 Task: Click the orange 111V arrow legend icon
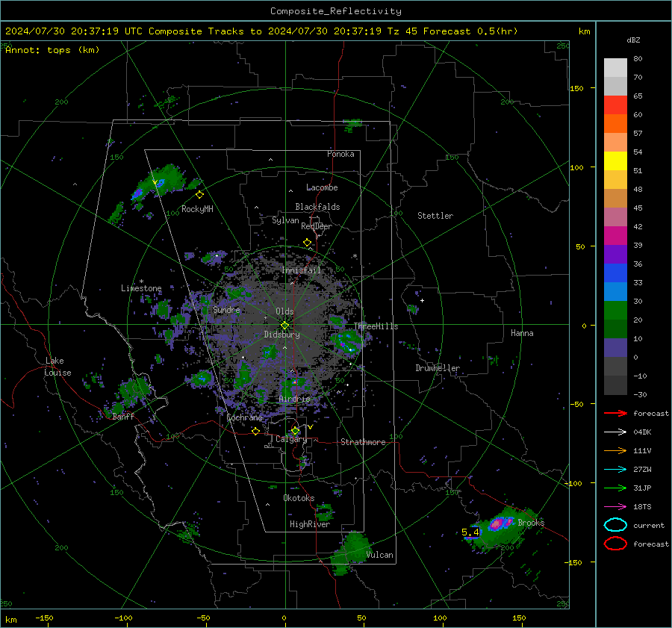coord(615,450)
